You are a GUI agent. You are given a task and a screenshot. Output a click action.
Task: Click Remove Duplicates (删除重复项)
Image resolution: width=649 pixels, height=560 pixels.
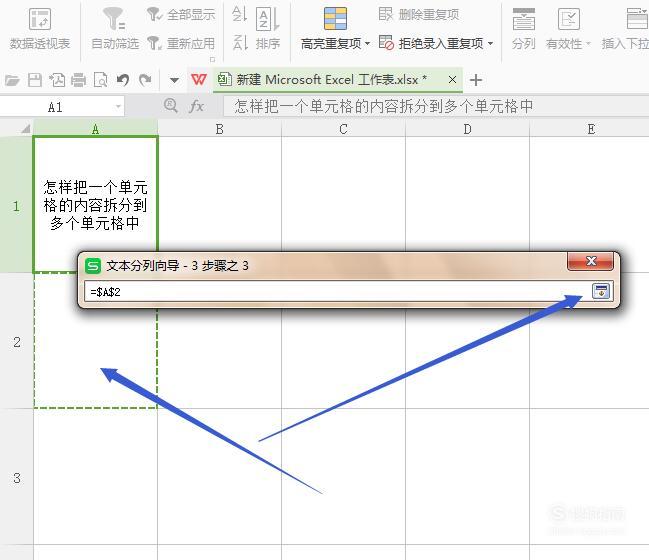pos(419,15)
